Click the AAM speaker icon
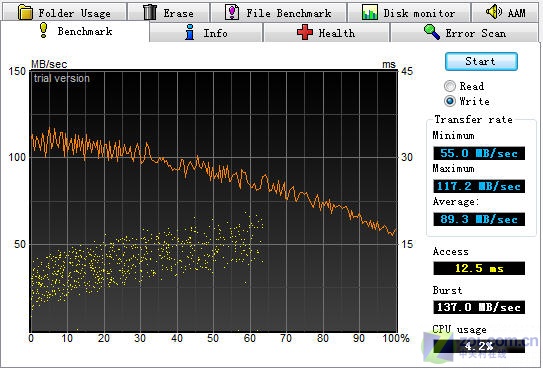Screen dimensions: 543x369 tap(493, 12)
